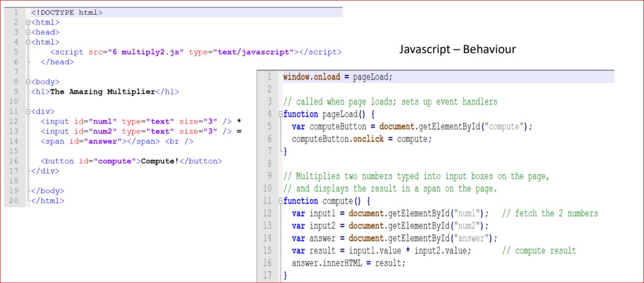Collapse the head section fold marker
The width and height of the screenshot is (644, 283).
[27, 32]
